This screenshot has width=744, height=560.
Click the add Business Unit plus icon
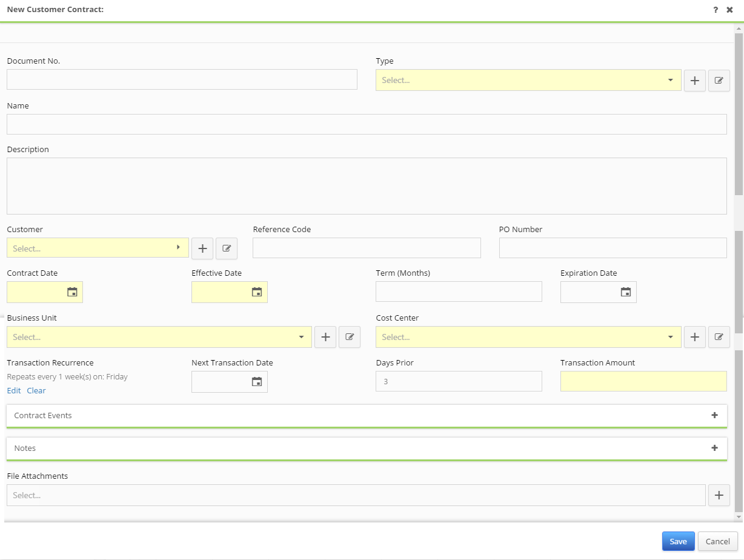pyautogui.click(x=325, y=336)
